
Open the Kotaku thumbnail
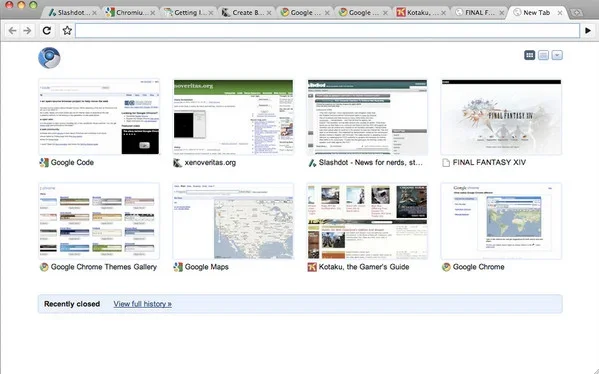coord(367,221)
